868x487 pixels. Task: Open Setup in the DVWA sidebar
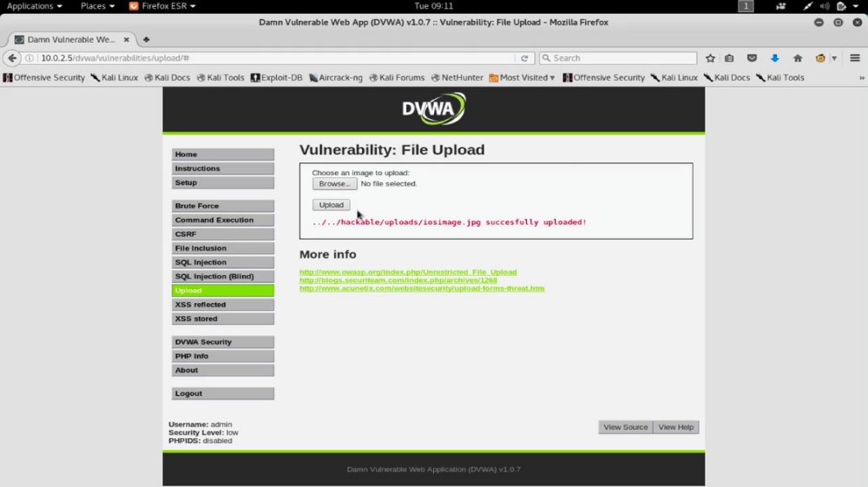[222, 182]
